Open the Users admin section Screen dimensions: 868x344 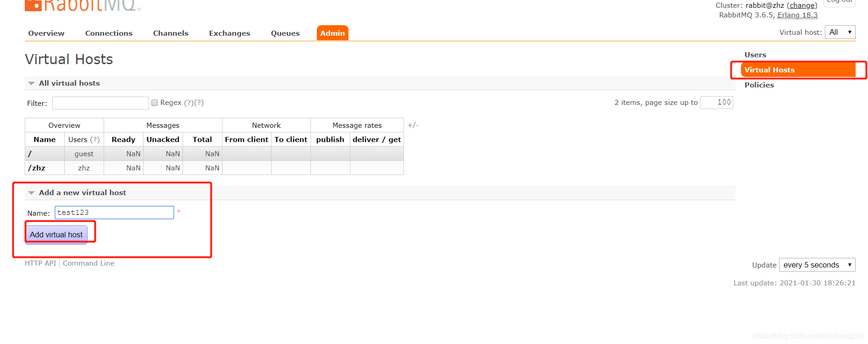pos(755,55)
